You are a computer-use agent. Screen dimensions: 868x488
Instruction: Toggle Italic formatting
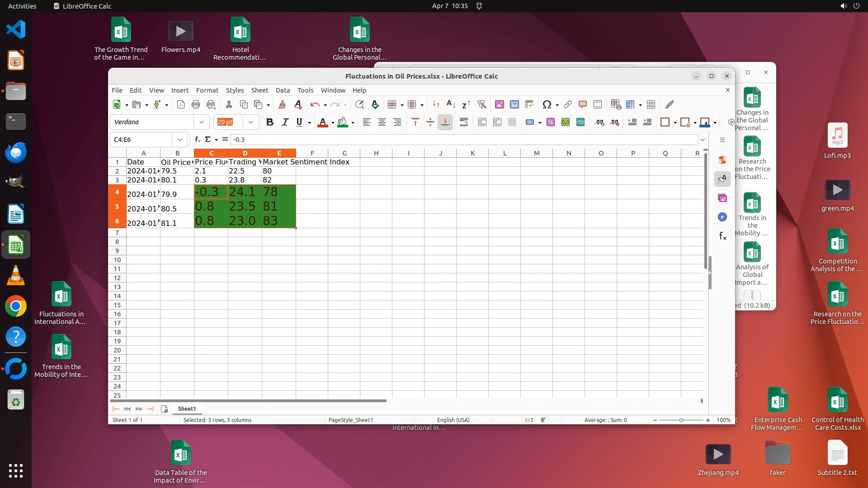[285, 122]
